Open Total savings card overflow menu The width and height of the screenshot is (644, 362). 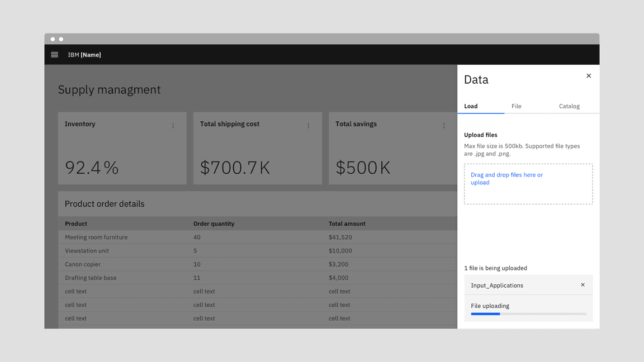444,126
